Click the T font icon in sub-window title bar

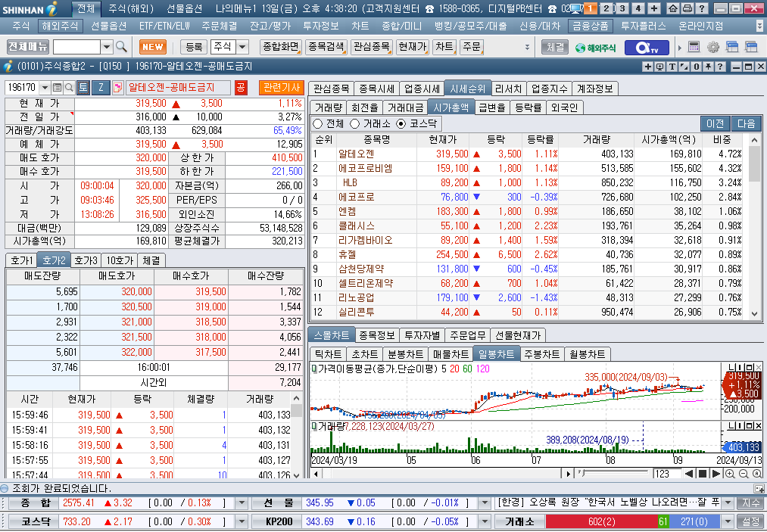click(672, 67)
